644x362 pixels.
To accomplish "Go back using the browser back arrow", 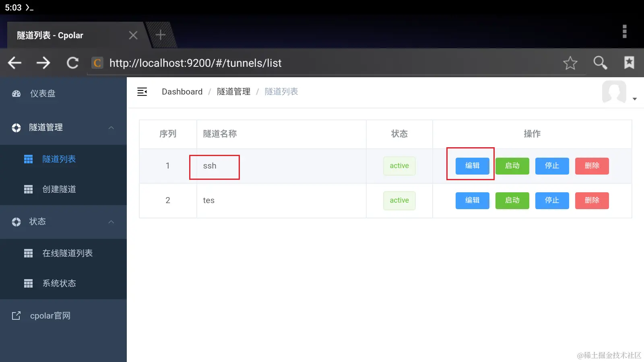I will pos(15,63).
